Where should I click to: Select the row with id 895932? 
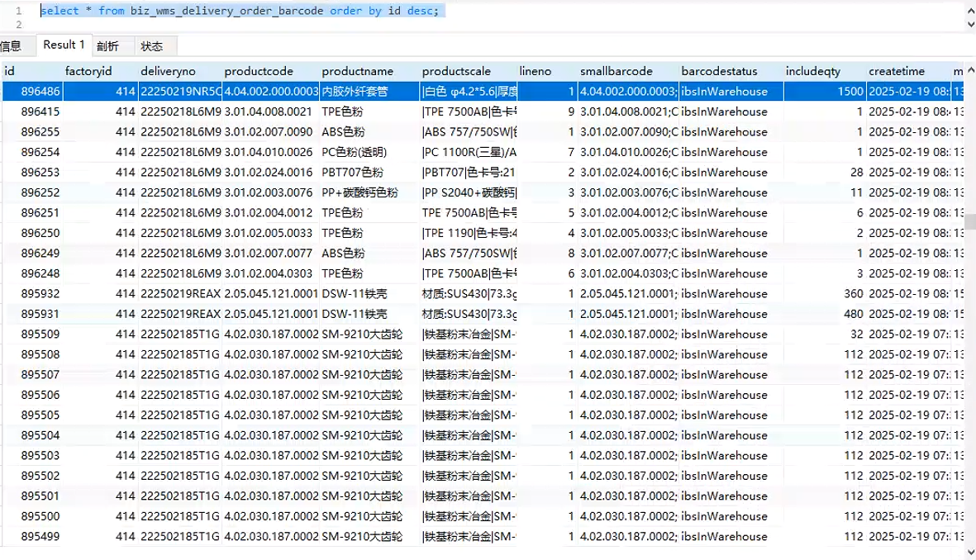tap(40, 294)
